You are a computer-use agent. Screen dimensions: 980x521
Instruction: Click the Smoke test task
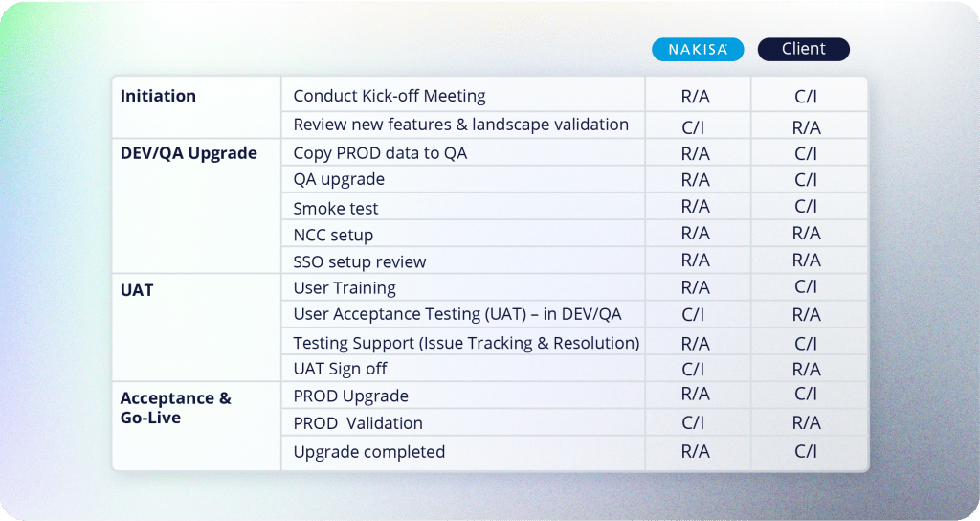(336, 208)
